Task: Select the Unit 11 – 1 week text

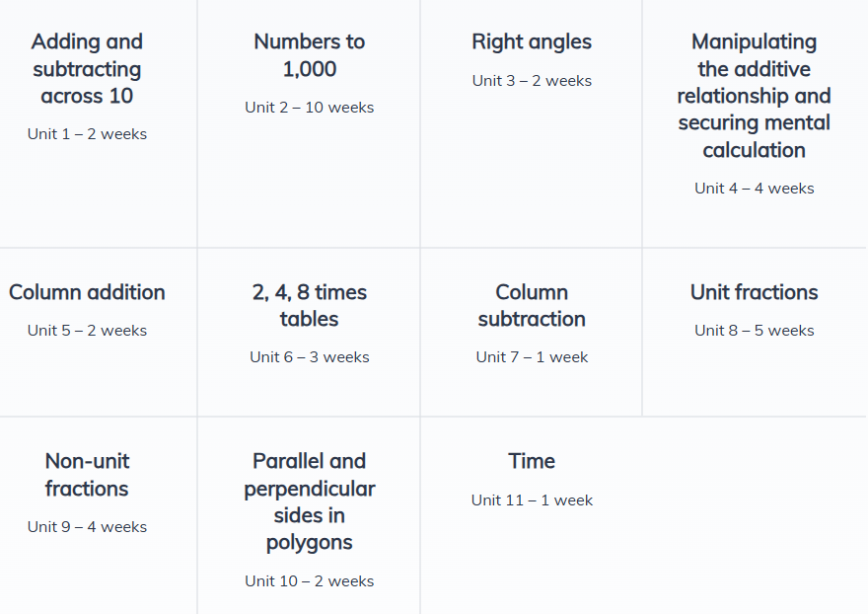Action: 532,500
